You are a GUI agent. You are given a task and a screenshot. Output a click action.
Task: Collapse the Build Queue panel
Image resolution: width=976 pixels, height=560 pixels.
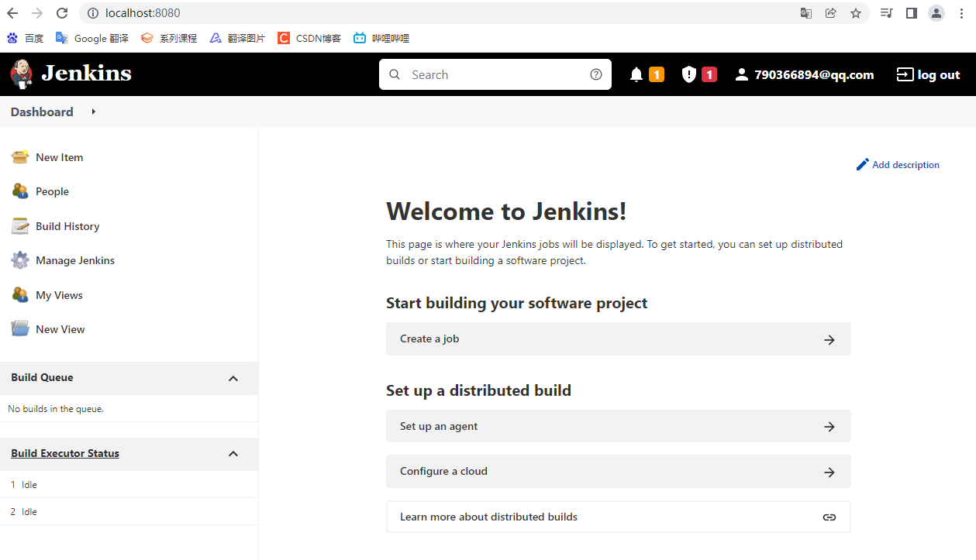233,378
